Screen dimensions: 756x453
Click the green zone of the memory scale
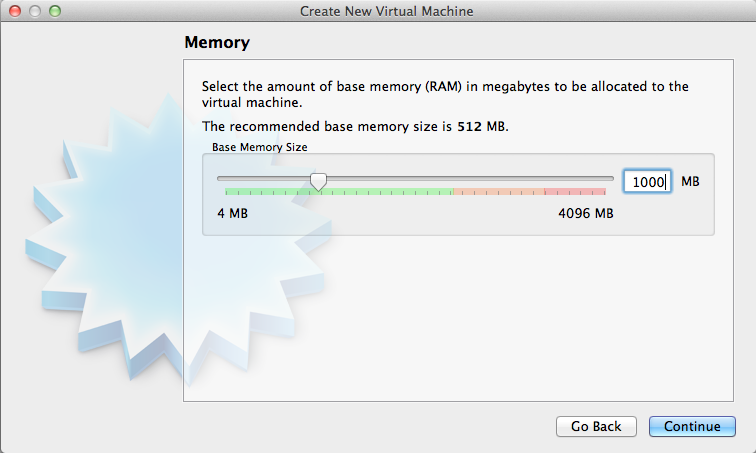(339, 192)
